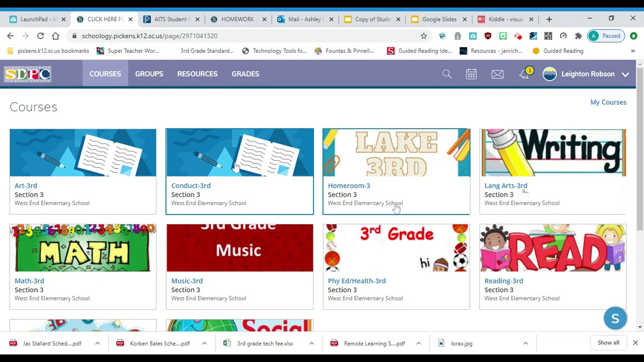Expand options for lorax.jpg download

[x=525, y=343]
